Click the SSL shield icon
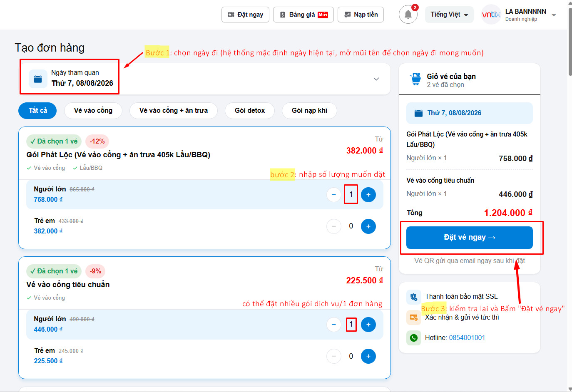 (414, 297)
